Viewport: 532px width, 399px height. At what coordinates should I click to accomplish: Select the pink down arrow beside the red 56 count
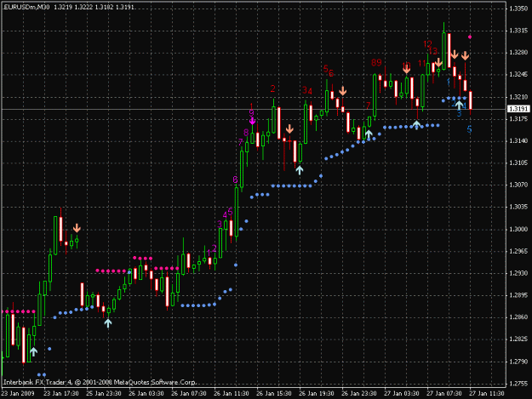pos(343,90)
